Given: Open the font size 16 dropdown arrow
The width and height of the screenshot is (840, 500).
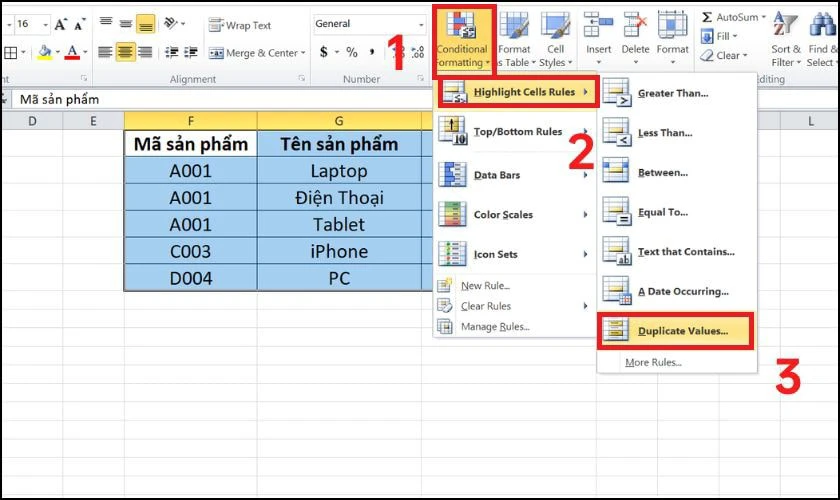Looking at the screenshot, I should pos(46,25).
